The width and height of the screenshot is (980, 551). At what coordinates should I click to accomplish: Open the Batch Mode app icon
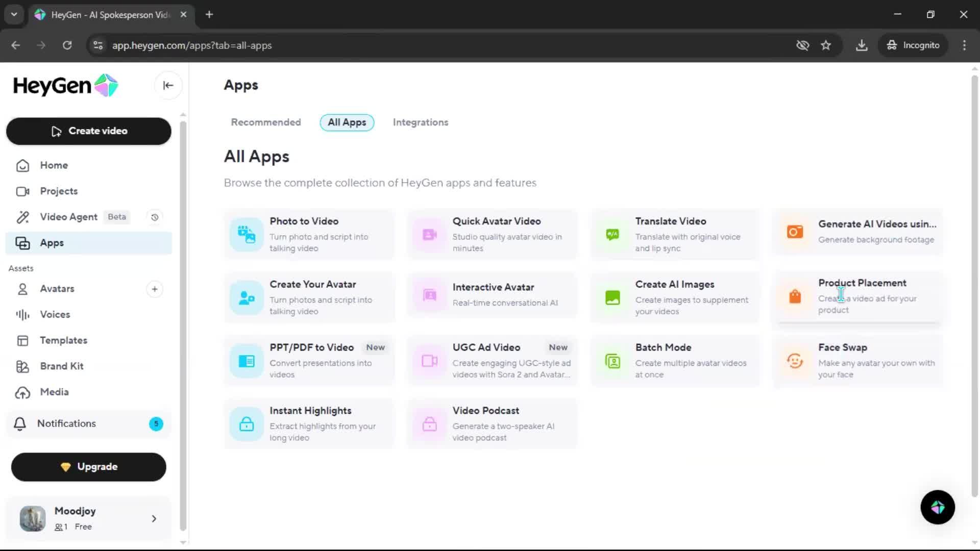[x=612, y=361]
